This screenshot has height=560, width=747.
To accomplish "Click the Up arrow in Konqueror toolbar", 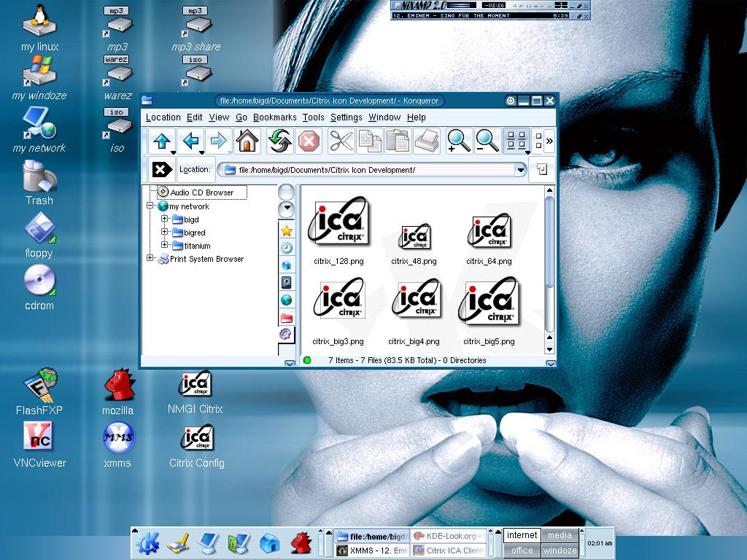I will point(162,141).
